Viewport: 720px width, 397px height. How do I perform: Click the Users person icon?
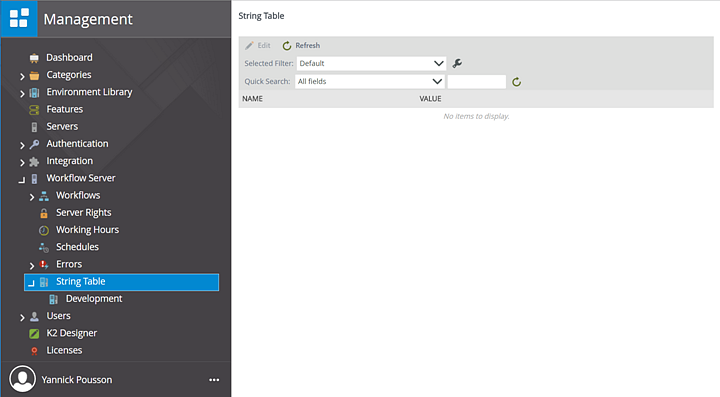(x=34, y=317)
